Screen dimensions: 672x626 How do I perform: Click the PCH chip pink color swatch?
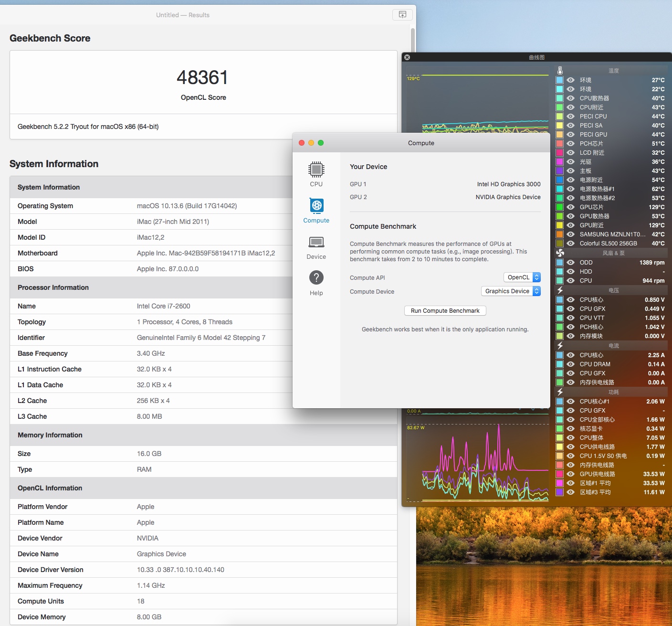coord(559,144)
